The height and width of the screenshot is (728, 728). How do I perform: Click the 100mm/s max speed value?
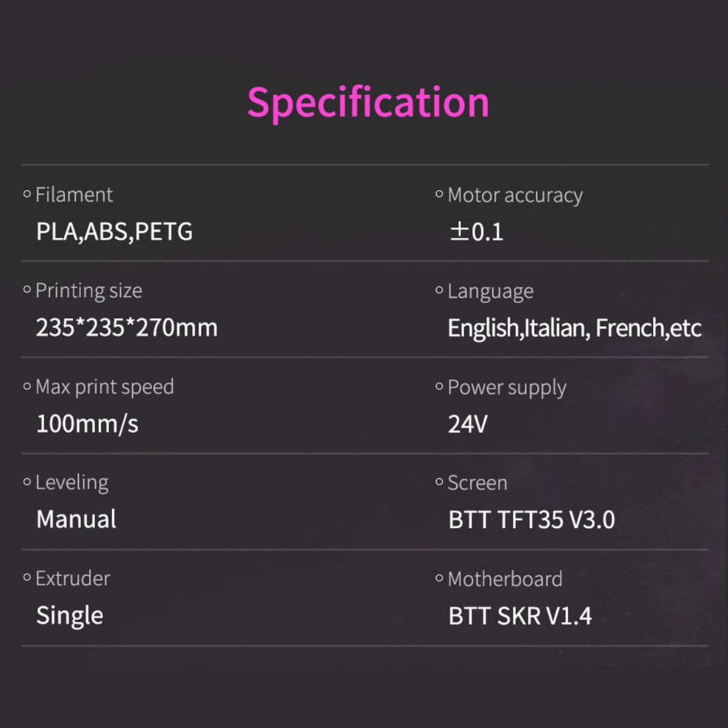point(87,423)
